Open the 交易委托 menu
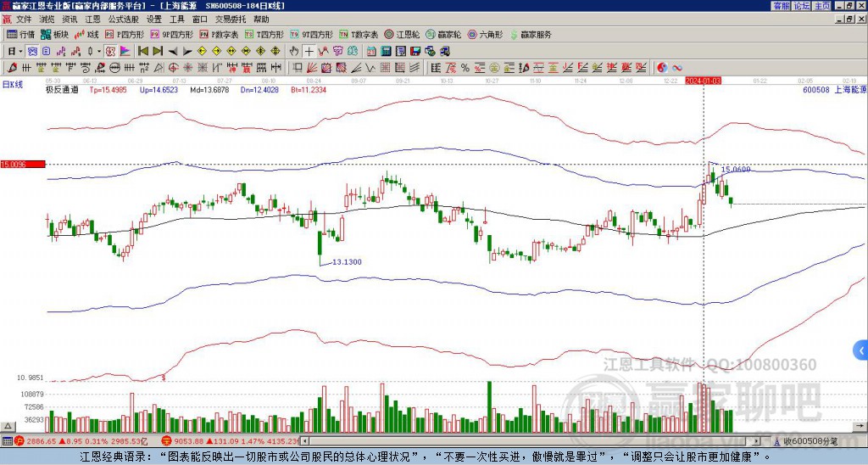868x465 pixels. point(231,20)
